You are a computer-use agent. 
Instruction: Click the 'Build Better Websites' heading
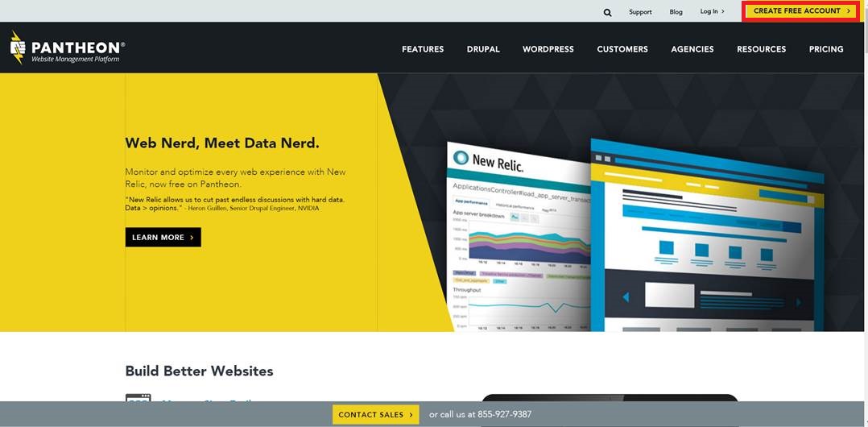(x=200, y=371)
